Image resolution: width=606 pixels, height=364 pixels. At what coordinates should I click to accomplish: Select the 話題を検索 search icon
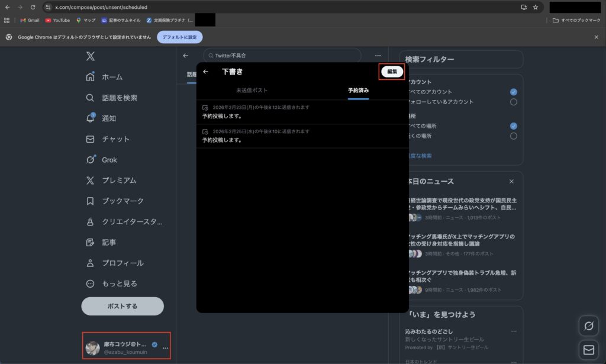pos(89,98)
